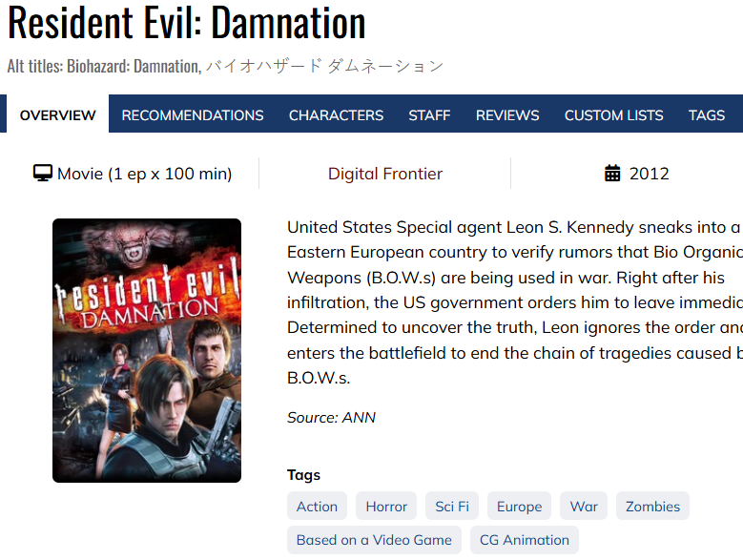Click the monitor icon beside Movie
This screenshot has width=743, height=560.
click(43, 173)
